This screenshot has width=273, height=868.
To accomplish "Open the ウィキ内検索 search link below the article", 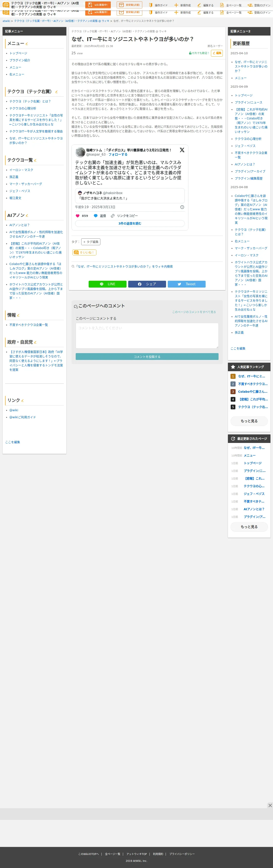I will [124, 266].
